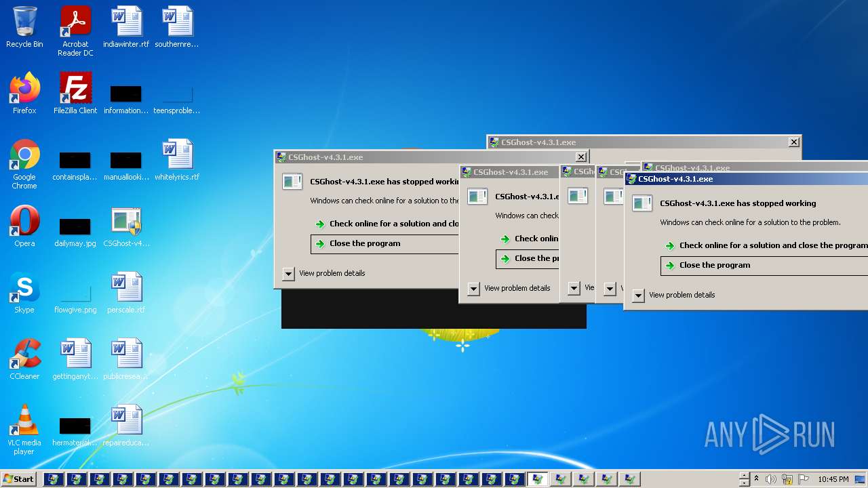Open the network status tray icon

pos(787,479)
